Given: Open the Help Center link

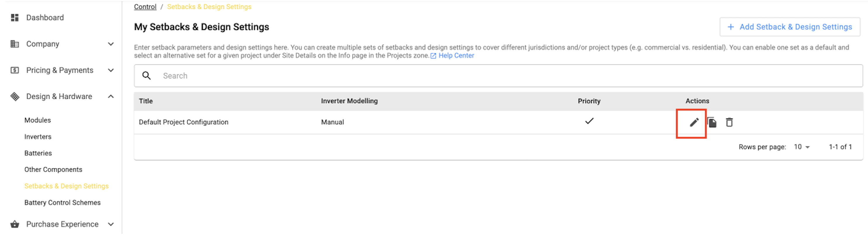Looking at the screenshot, I should click(456, 56).
